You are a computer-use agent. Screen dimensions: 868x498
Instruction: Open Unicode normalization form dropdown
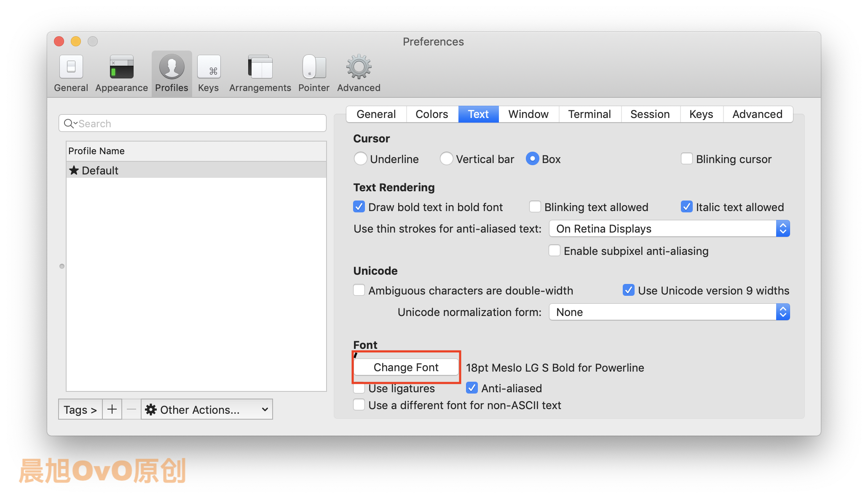(669, 312)
